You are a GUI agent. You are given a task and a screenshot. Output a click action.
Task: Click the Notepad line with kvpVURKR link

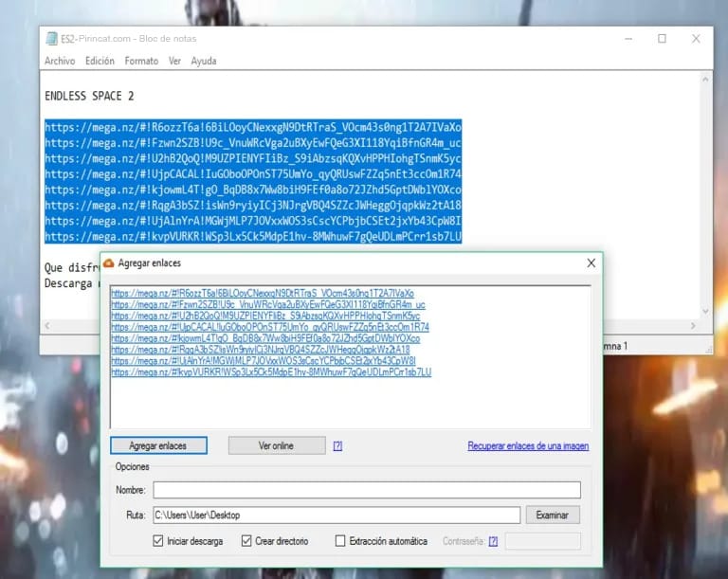pyautogui.click(x=253, y=237)
